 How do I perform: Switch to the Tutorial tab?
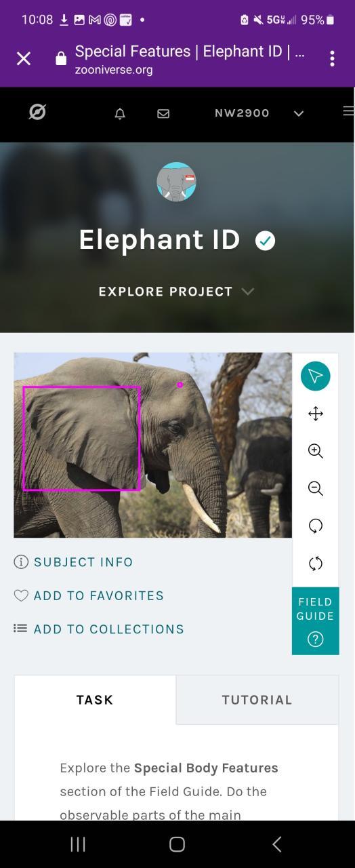(x=257, y=700)
